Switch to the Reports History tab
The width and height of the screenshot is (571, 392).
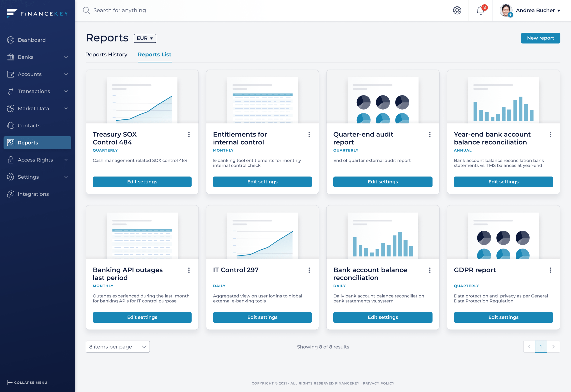coord(106,54)
